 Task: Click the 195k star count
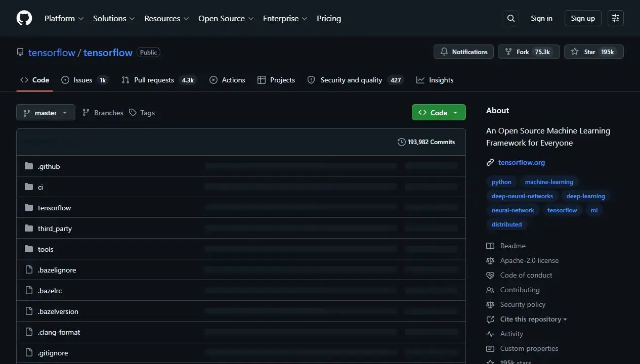pyautogui.click(x=607, y=52)
